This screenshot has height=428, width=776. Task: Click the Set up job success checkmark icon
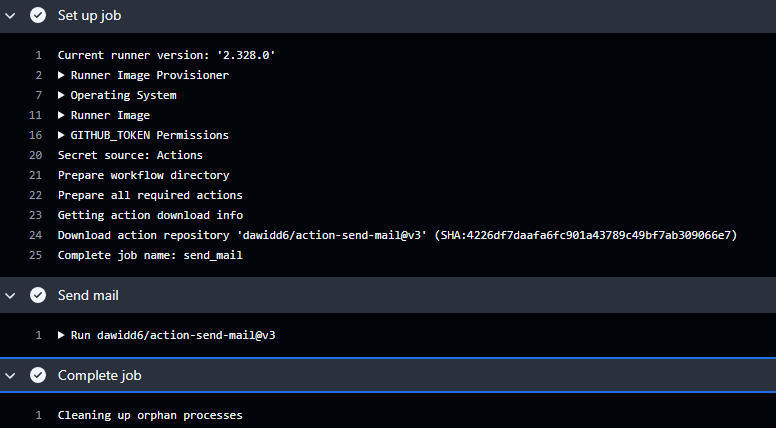[38, 15]
